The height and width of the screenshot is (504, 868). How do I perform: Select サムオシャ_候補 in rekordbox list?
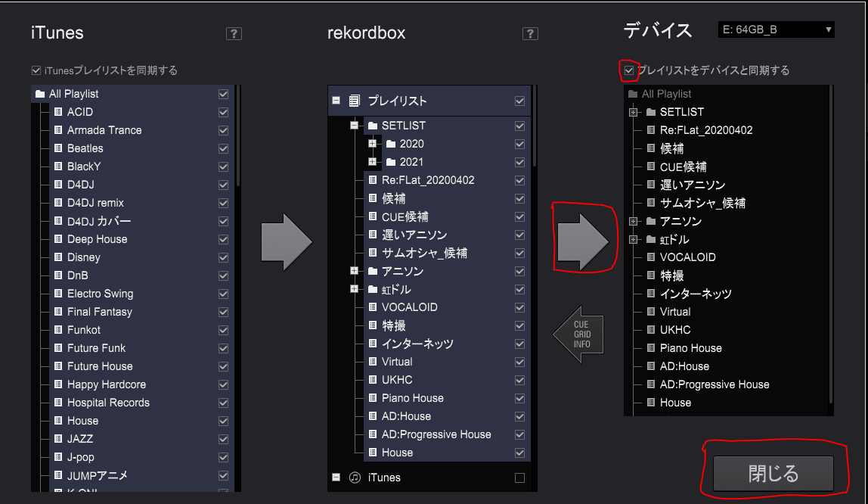(x=425, y=253)
